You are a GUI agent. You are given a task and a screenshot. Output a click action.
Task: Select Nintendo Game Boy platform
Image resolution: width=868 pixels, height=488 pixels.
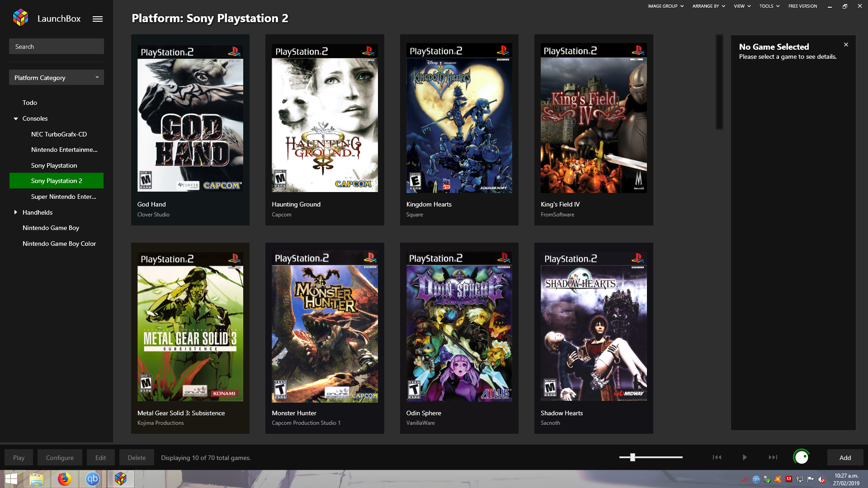click(51, 228)
